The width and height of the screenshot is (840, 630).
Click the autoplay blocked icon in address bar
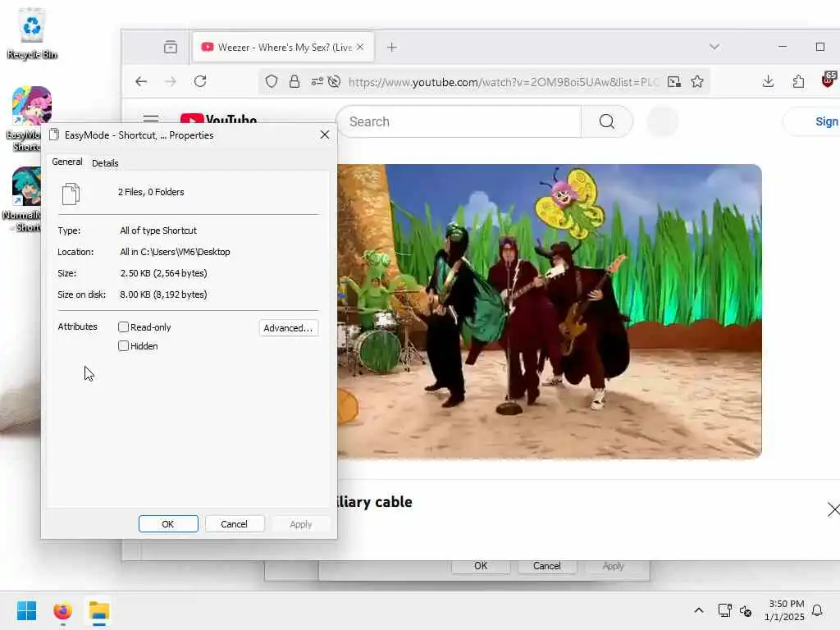click(335, 81)
